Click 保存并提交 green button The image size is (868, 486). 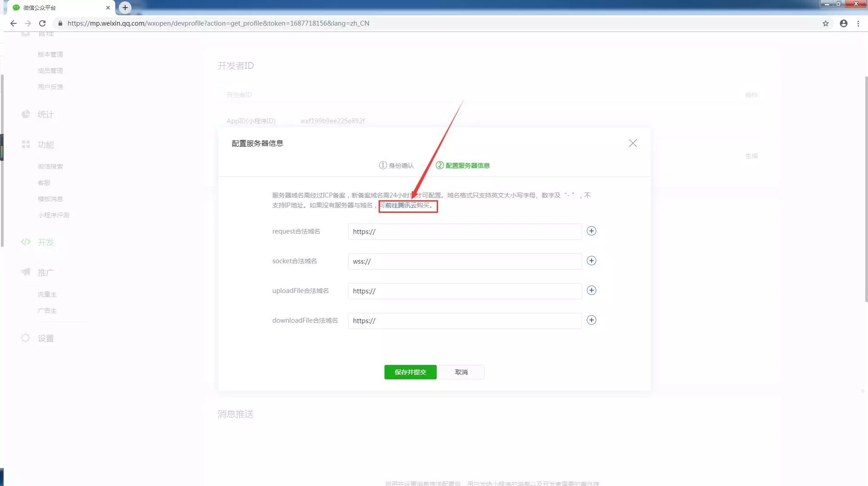(x=410, y=372)
